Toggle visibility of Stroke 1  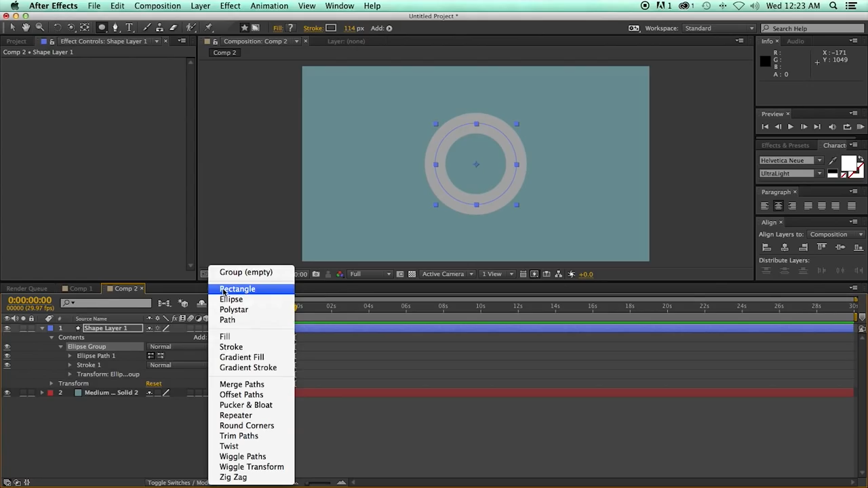pyautogui.click(x=7, y=365)
